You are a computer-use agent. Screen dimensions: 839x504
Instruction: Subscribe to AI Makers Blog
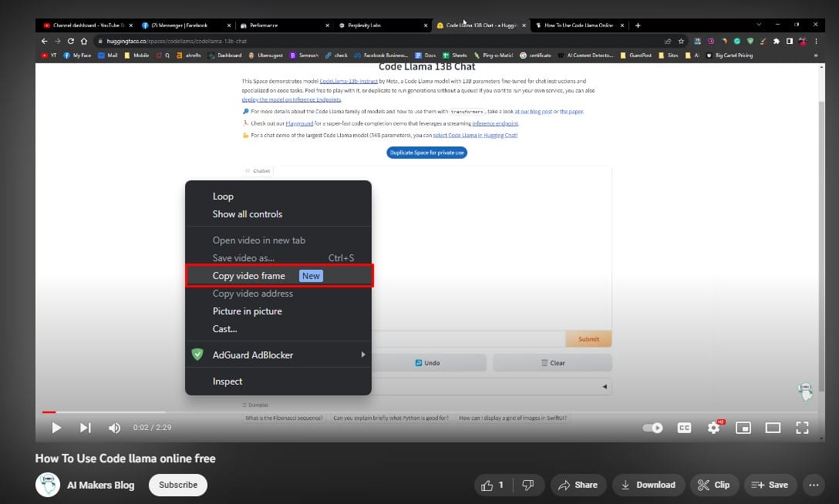coord(178,485)
